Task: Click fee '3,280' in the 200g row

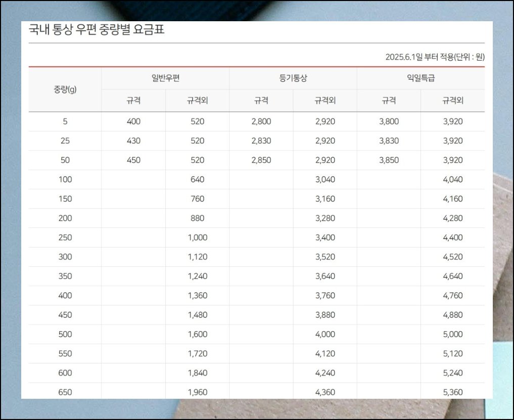Action: (x=325, y=218)
